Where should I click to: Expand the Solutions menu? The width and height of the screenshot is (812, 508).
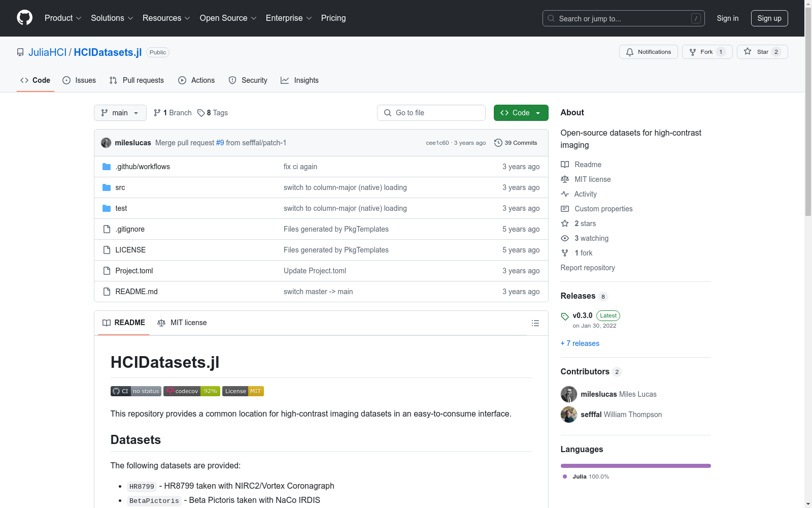pyautogui.click(x=112, y=18)
